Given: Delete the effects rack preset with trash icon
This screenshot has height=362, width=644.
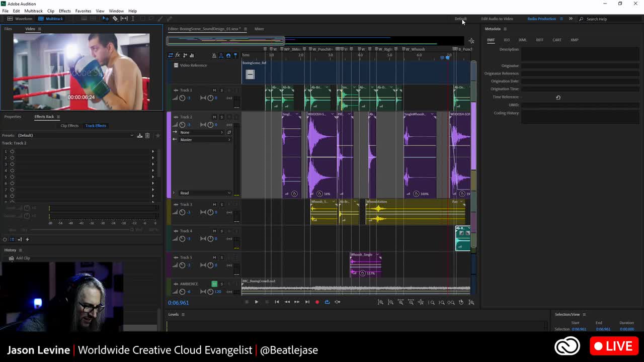Looking at the screenshot, I should pyautogui.click(x=147, y=135).
